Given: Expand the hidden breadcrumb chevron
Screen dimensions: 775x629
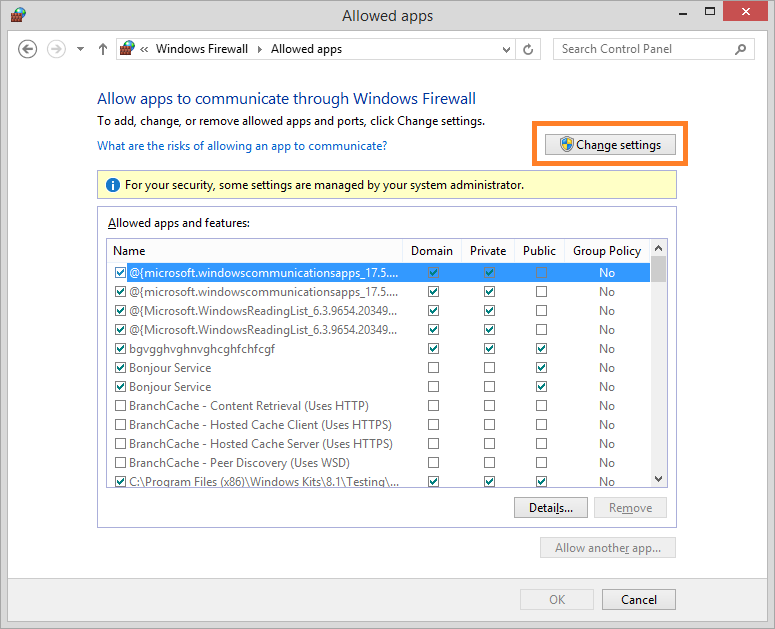Looking at the screenshot, I should [x=145, y=49].
